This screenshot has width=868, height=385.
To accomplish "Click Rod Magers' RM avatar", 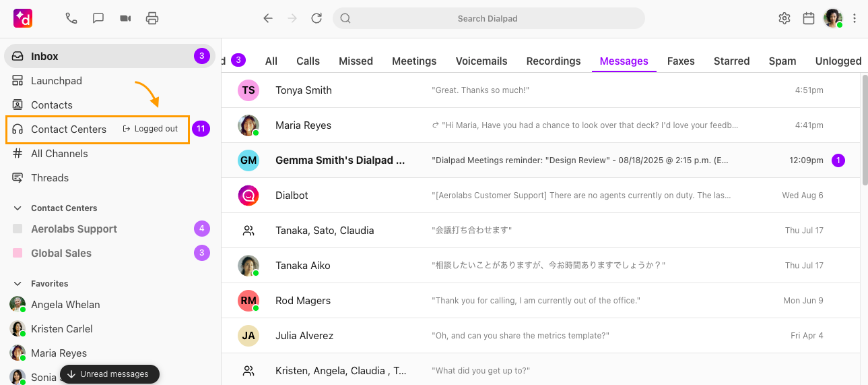I will (248, 301).
